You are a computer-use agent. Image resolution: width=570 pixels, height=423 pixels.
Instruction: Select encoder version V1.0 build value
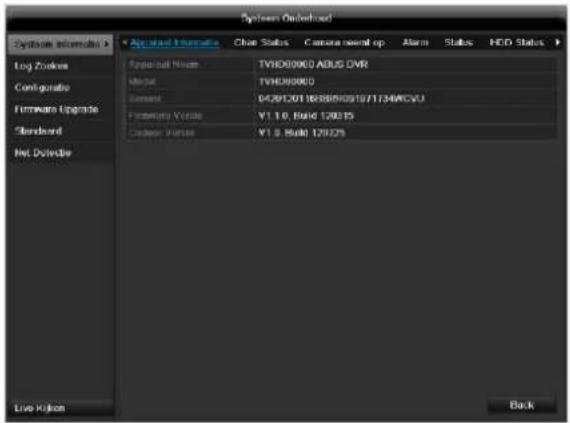pyautogui.click(x=301, y=133)
